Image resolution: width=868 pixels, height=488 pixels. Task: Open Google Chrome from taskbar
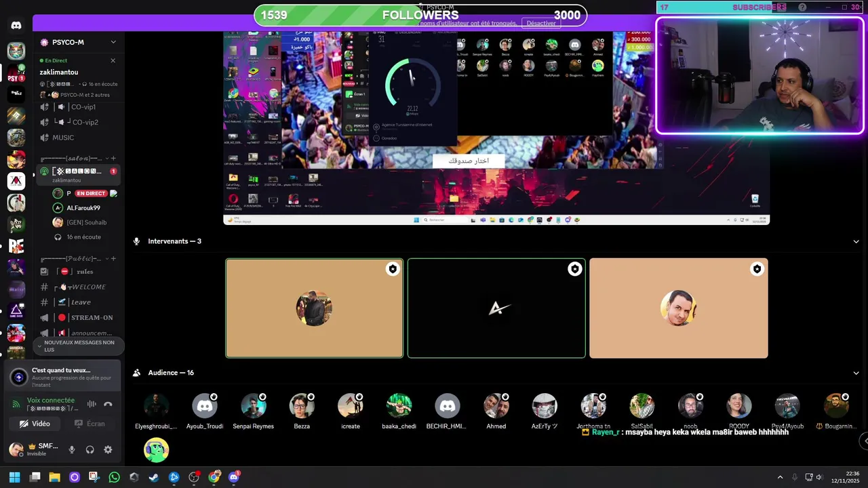click(x=214, y=477)
